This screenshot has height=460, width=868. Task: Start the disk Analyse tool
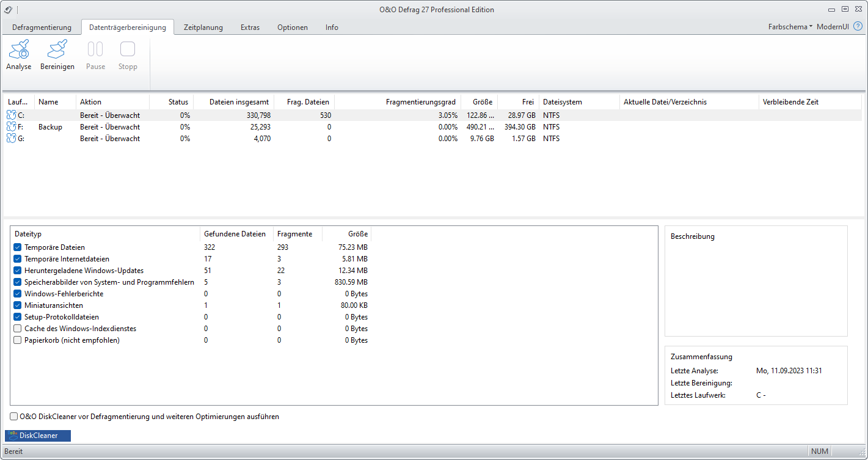coord(19,54)
